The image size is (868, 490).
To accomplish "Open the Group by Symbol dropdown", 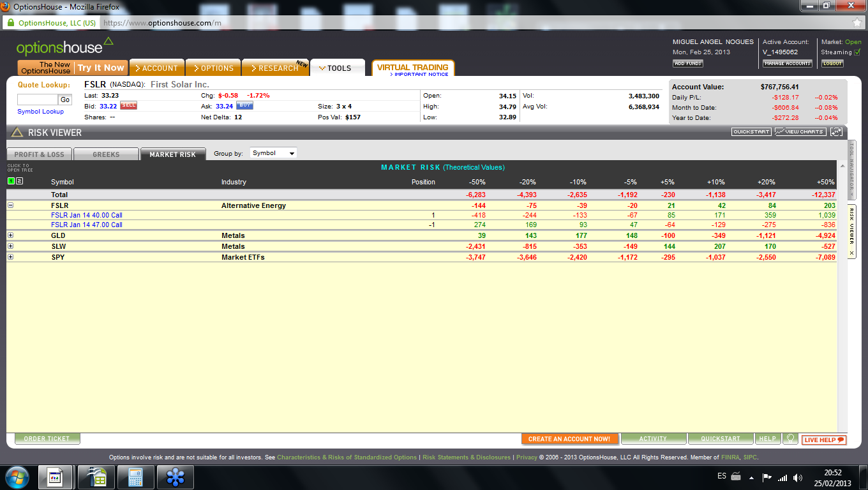I will point(273,153).
